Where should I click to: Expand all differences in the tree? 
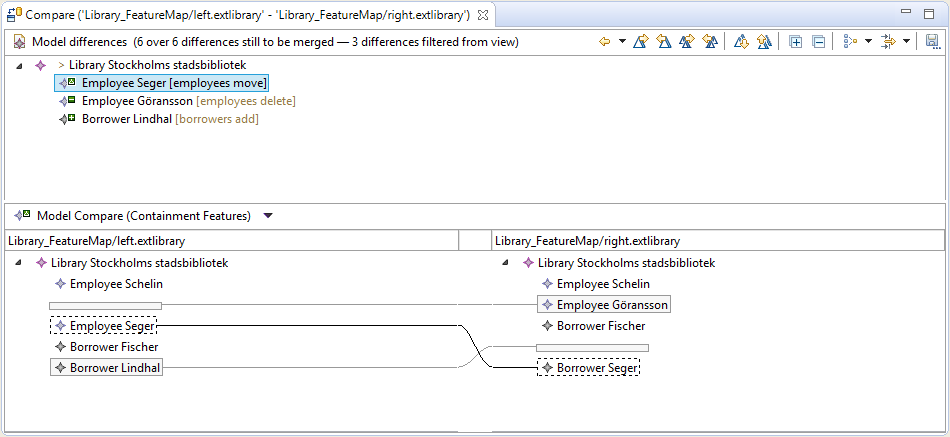point(796,42)
